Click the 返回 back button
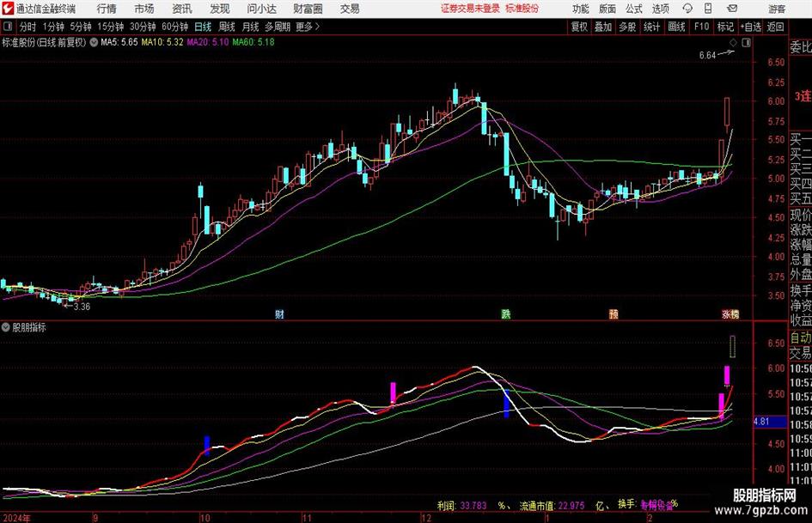Screen dimensions: 812x523 click(775, 27)
